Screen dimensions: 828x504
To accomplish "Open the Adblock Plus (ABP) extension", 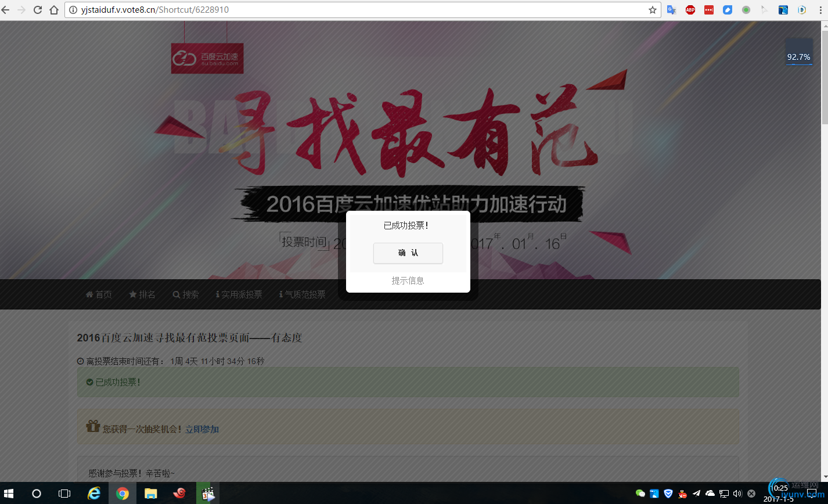I will click(690, 10).
